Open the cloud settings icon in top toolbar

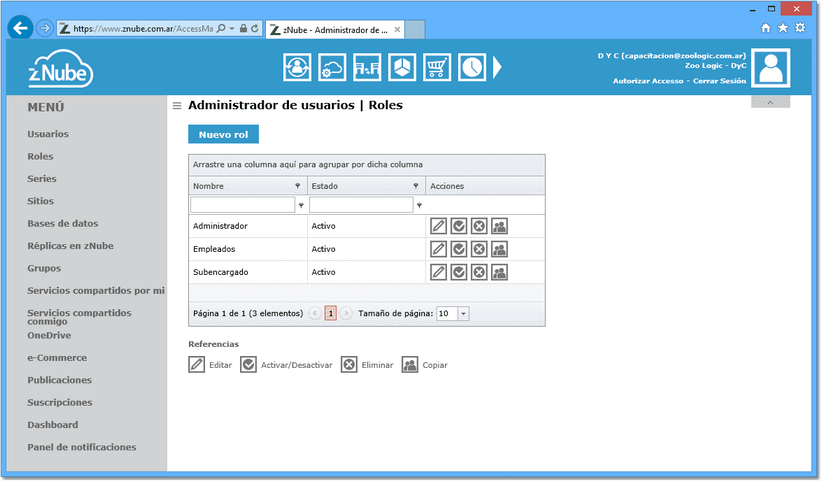pos(332,67)
